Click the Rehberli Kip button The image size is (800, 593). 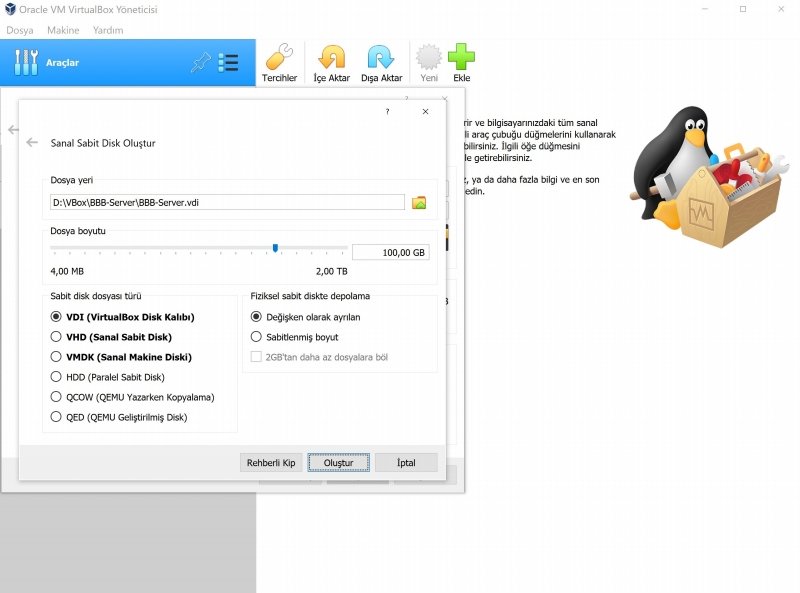point(271,463)
